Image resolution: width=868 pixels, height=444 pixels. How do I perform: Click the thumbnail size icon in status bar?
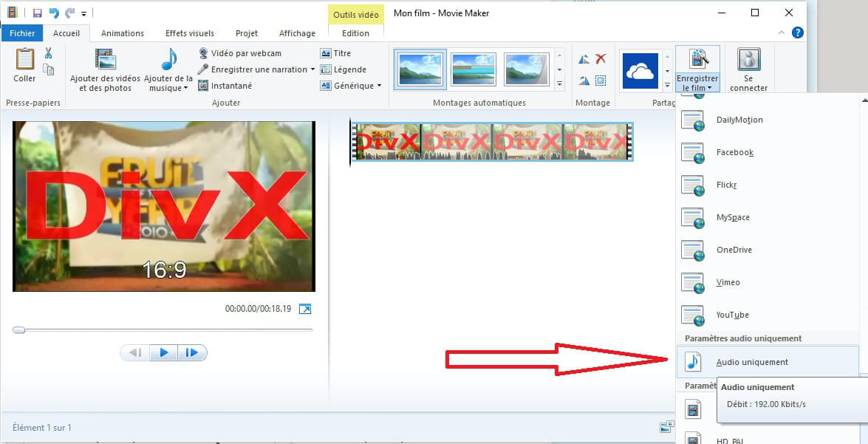pyautogui.click(x=666, y=427)
